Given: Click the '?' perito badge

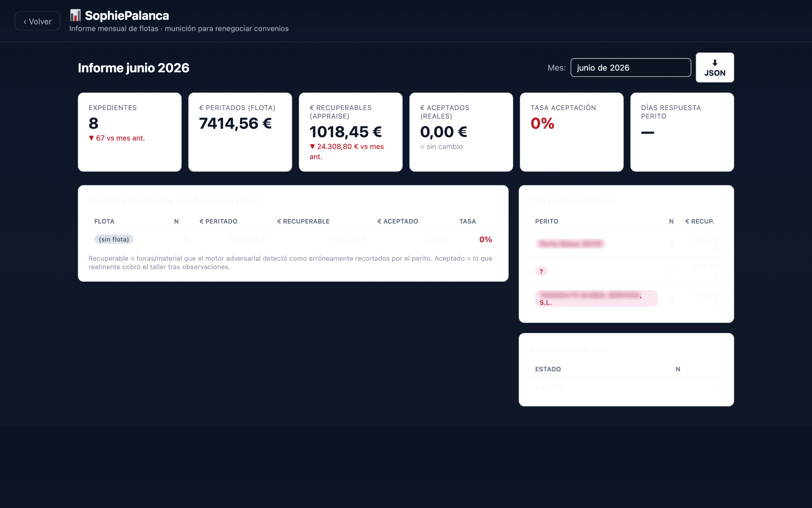Looking at the screenshot, I should pyautogui.click(x=541, y=271).
